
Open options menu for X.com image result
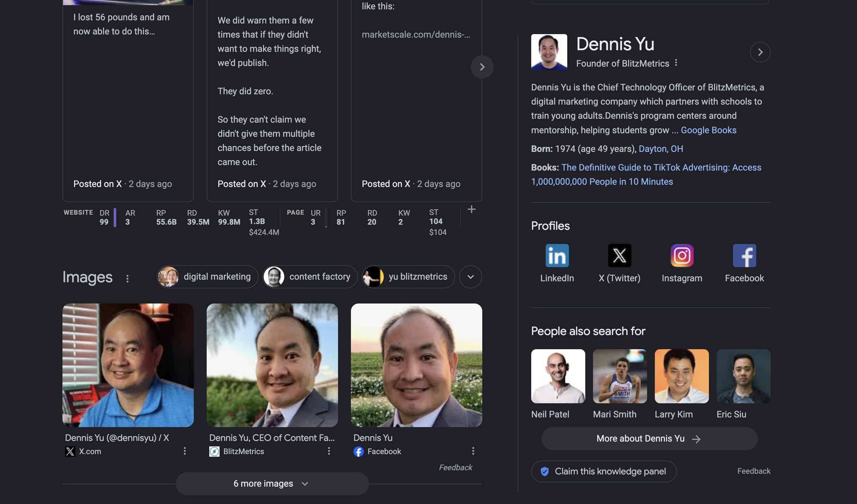185,451
